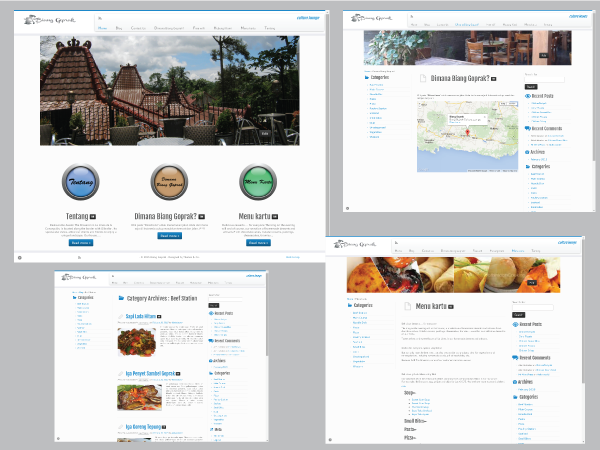Click the search input field on the location page

pyautogui.click(x=544, y=80)
